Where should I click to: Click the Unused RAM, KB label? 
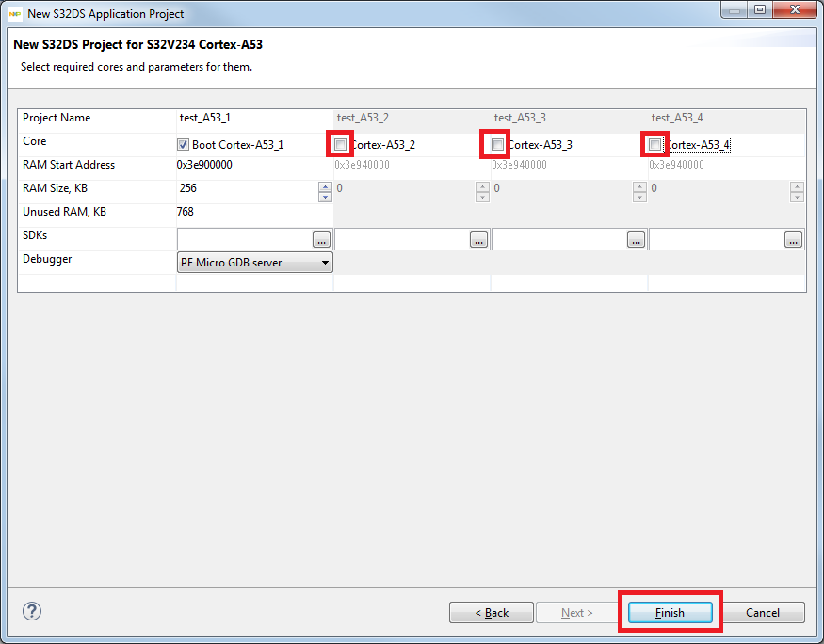[x=64, y=212]
